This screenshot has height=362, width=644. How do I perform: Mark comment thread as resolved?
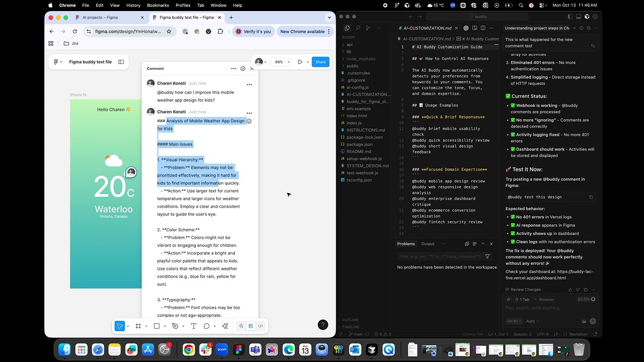pos(243,68)
